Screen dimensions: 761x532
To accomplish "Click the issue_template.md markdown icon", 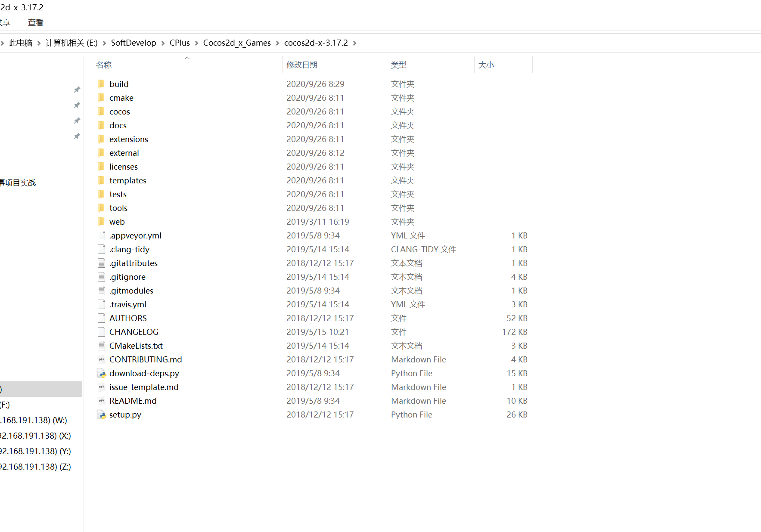I will [101, 387].
